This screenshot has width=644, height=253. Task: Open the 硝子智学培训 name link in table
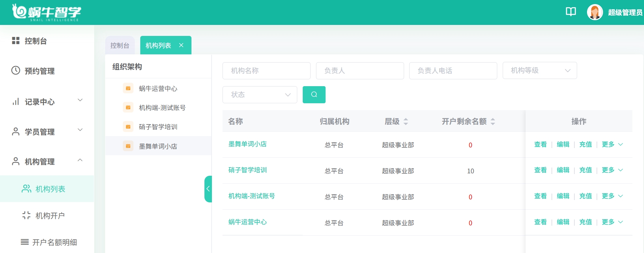point(247,170)
